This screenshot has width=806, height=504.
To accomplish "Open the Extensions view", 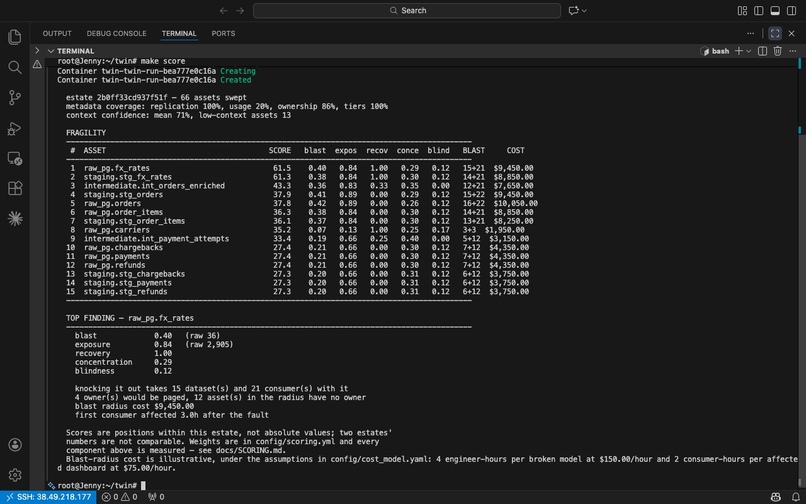I will click(15, 188).
